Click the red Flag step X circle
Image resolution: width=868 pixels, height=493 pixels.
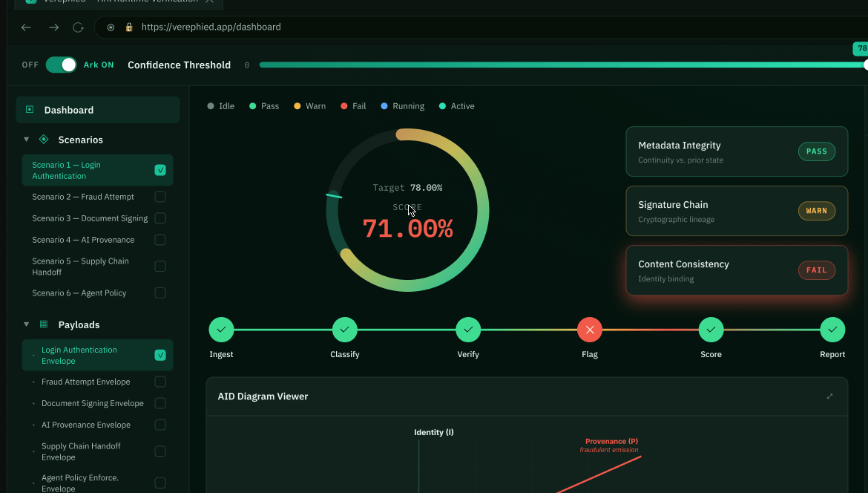(590, 330)
